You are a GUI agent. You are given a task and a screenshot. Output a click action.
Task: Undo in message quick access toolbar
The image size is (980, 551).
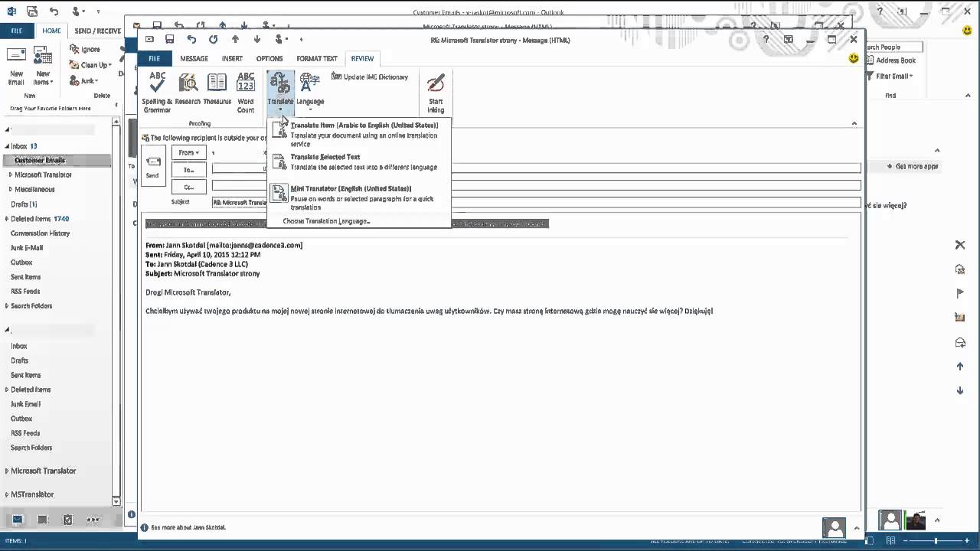point(191,40)
